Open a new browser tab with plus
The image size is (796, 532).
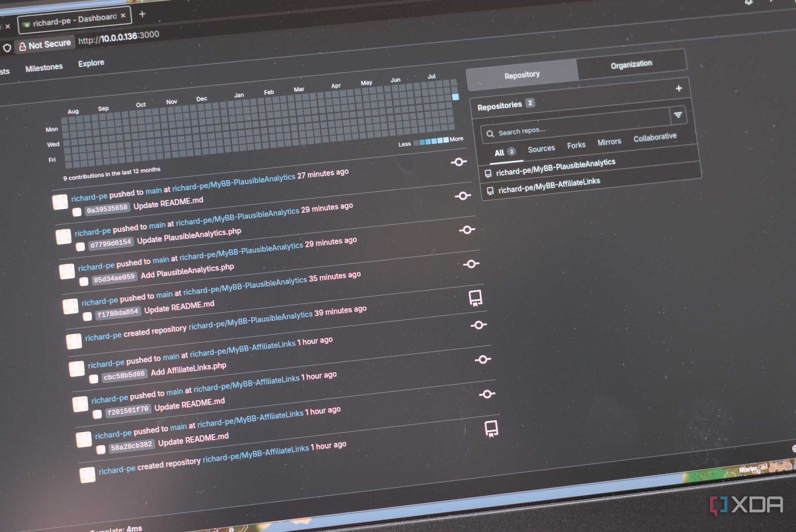tap(142, 14)
